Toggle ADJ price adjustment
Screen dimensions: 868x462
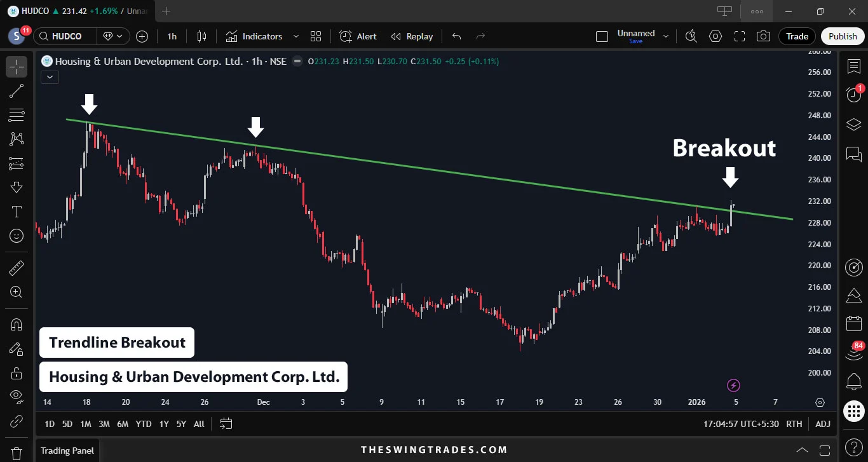(x=823, y=424)
